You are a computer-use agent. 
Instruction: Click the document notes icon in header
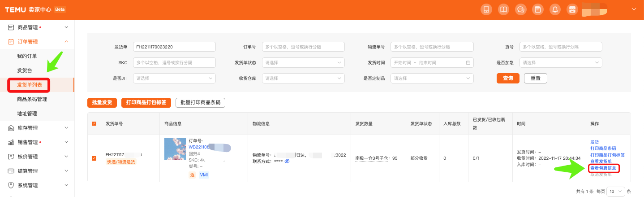click(537, 9)
